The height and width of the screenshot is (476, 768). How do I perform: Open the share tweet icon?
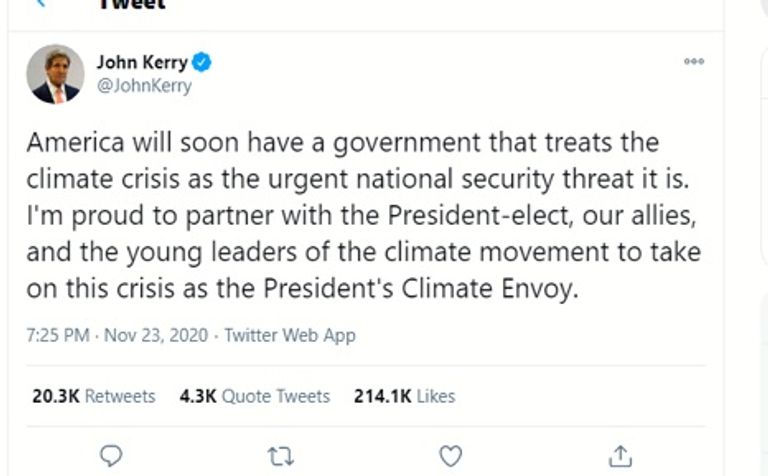coord(620,456)
